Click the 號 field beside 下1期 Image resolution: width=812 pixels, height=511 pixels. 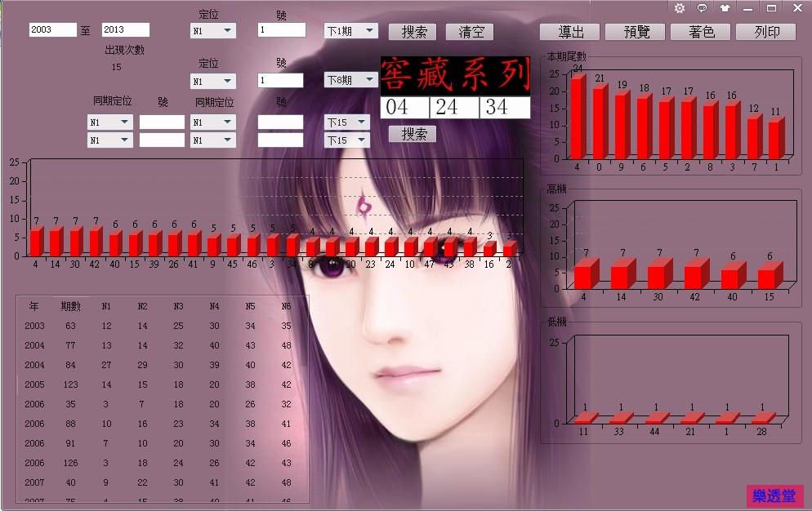point(281,30)
